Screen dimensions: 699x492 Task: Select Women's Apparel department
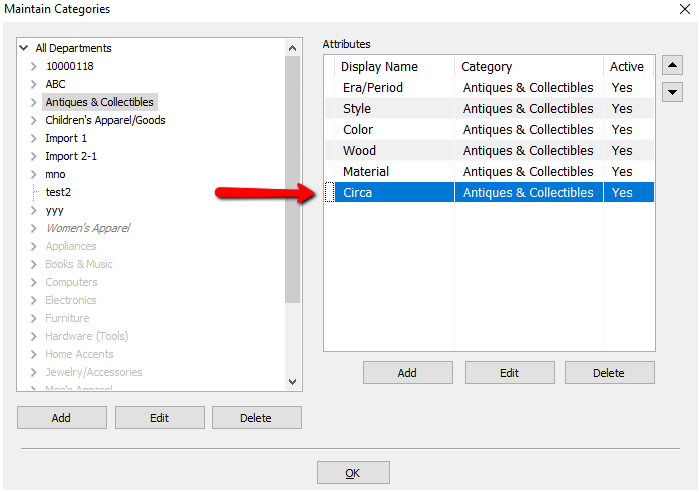coord(88,228)
